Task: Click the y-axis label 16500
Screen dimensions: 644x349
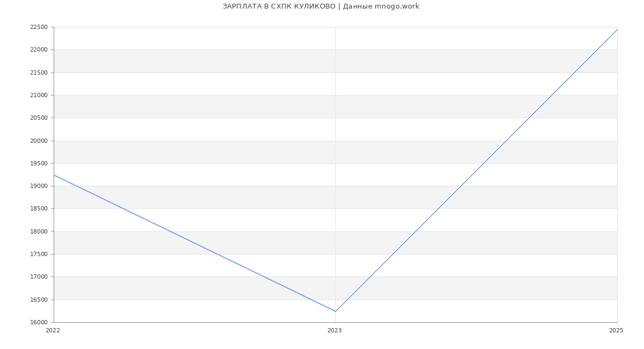Action: (x=39, y=300)
